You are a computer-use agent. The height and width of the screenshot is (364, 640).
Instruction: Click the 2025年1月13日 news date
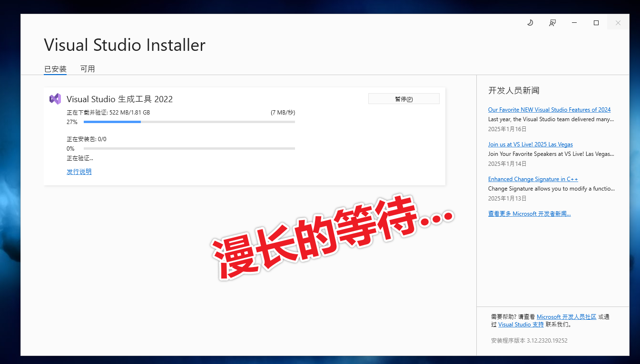click(507, 198)
